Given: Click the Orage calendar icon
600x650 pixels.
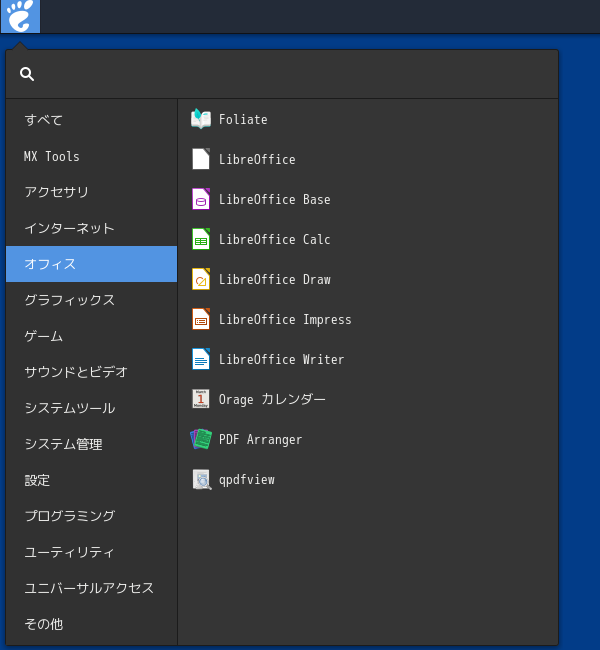Looking at the screenshot, I should click(x=201, y=399).
